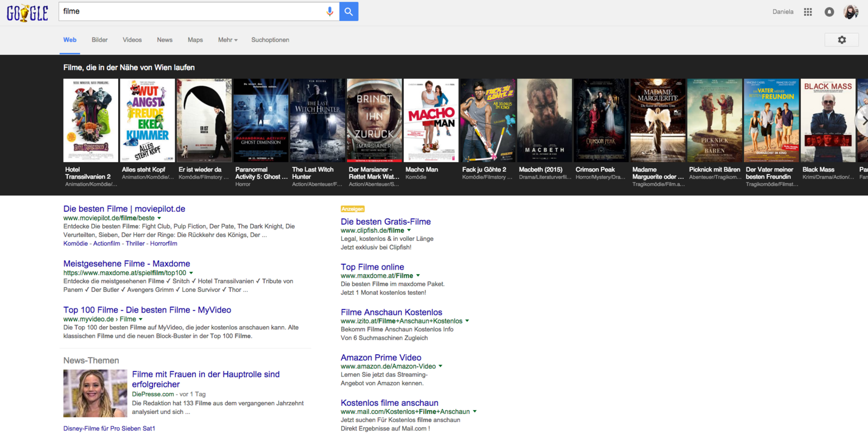Open Kostenlos filme anschaun ad

point(390,403)
